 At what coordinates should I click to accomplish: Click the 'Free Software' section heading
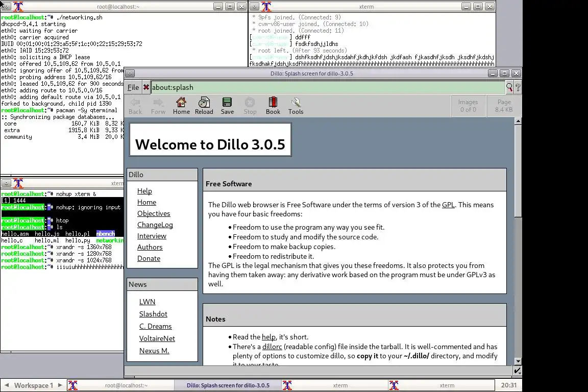click(228, 184)
